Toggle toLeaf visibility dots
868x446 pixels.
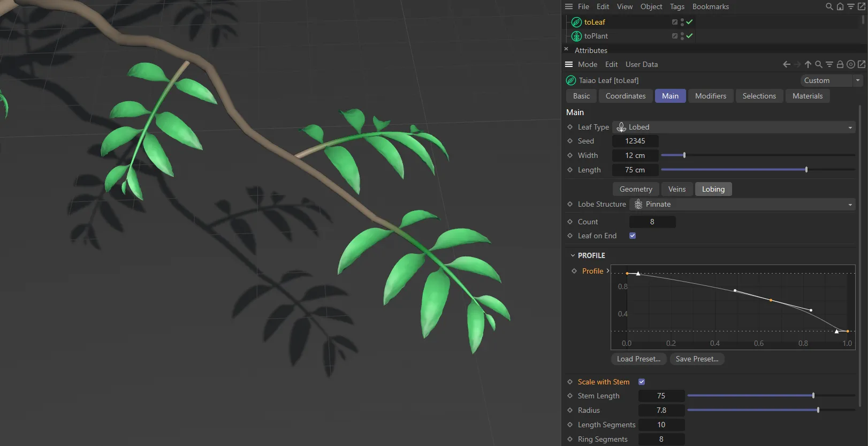pos(682,22)
